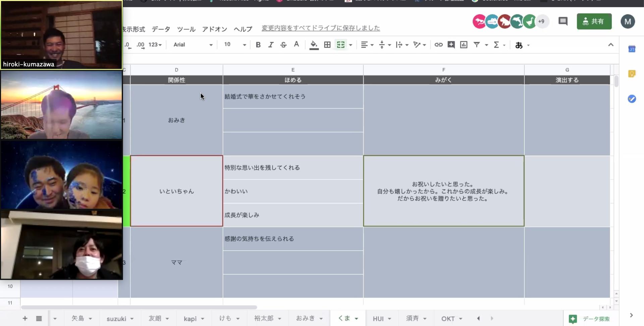Open the データ menu
The height and width of the screenshot is (326, 644).
(x=161, y=29)
